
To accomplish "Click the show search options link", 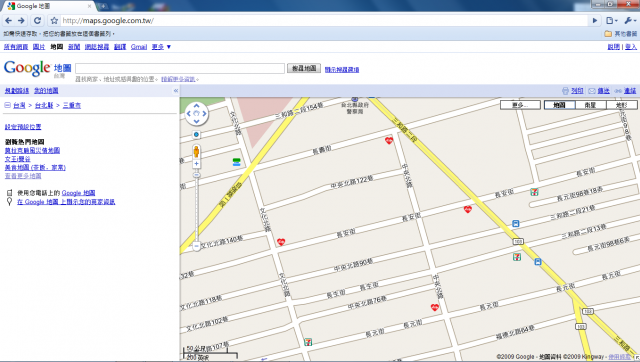I will point(342,70).
